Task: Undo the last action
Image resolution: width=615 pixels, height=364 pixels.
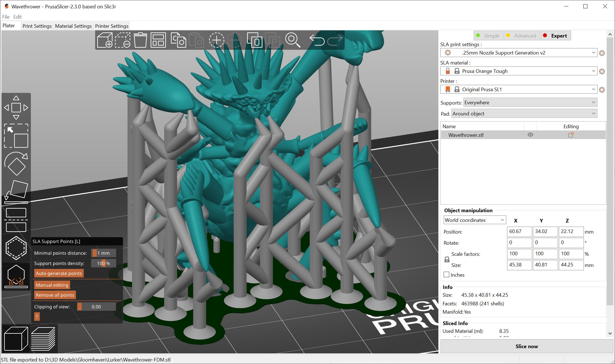Action: (x=317, y=40)
